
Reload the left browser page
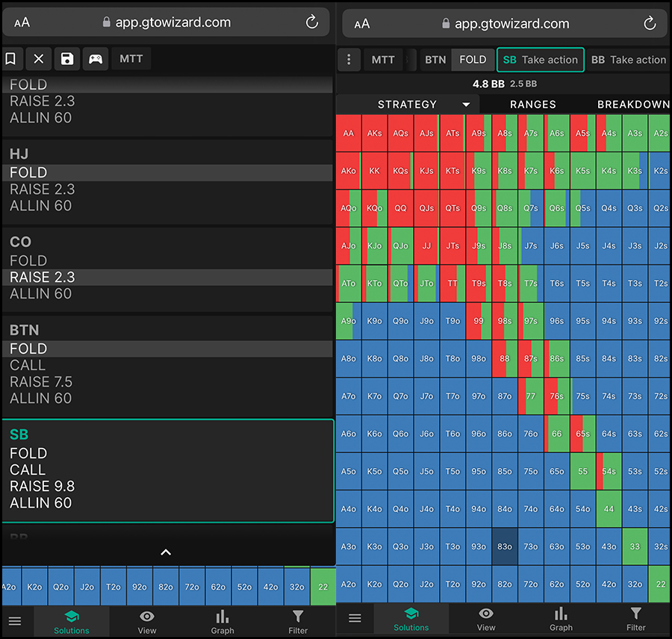311,22
